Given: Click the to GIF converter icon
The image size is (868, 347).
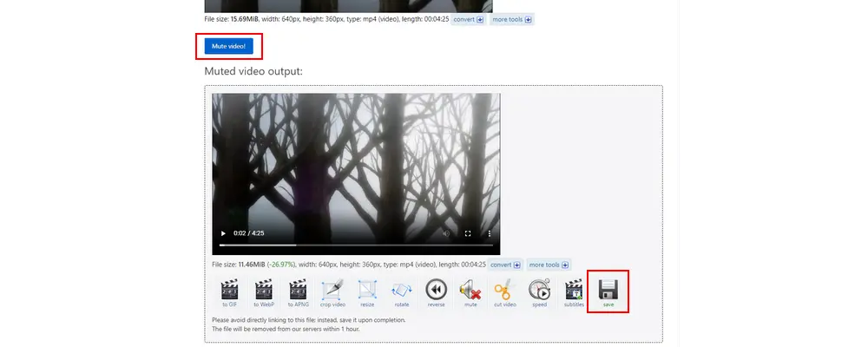Looking at the screenshot, I should coord(229,292).
